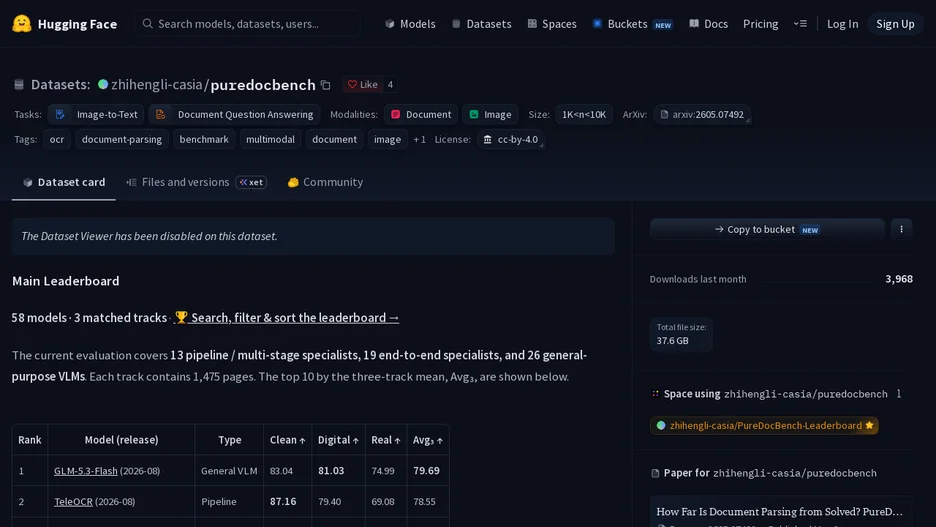Click the 37.6 GB total file size

672,341
